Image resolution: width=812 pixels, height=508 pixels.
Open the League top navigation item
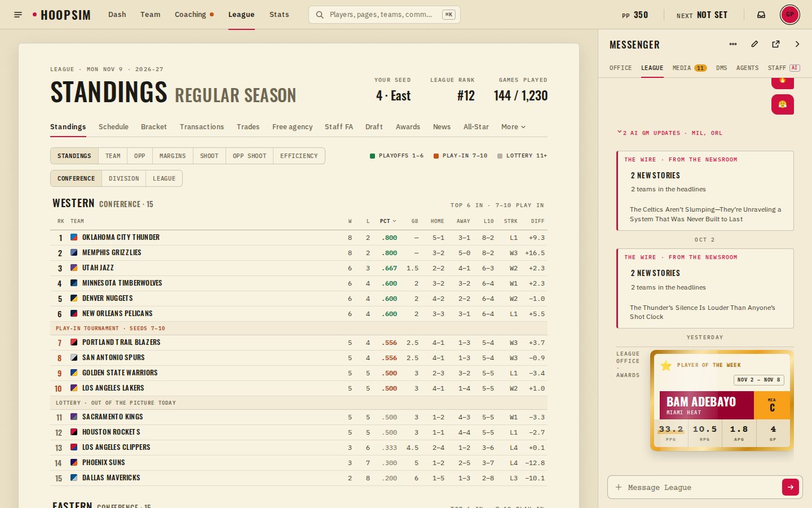coord(241,15)
